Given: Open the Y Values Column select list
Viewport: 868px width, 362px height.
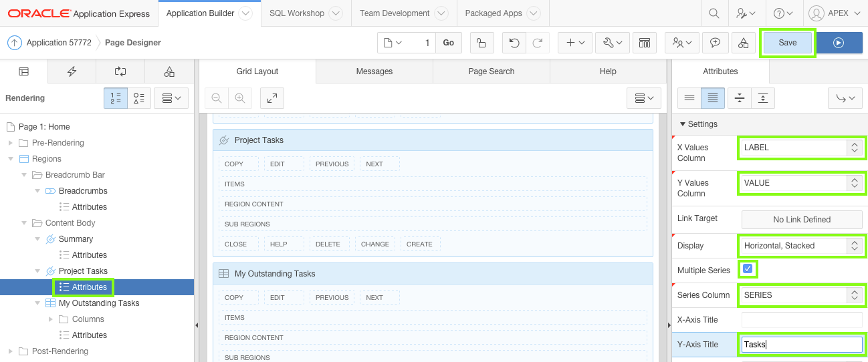Looking at the screenshot, I should click(x=801, y=183).
